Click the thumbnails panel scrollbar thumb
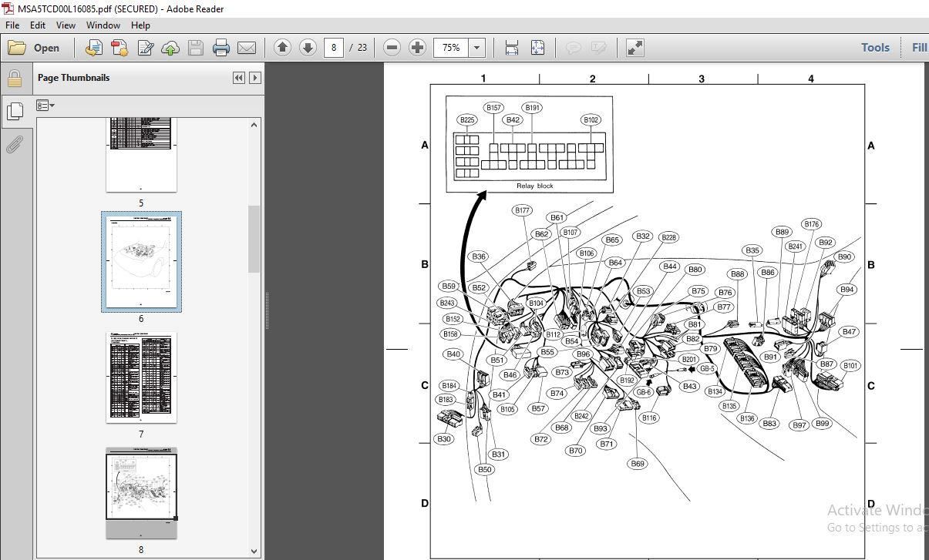This screenshot has width=929, height=560. (254, 239)
